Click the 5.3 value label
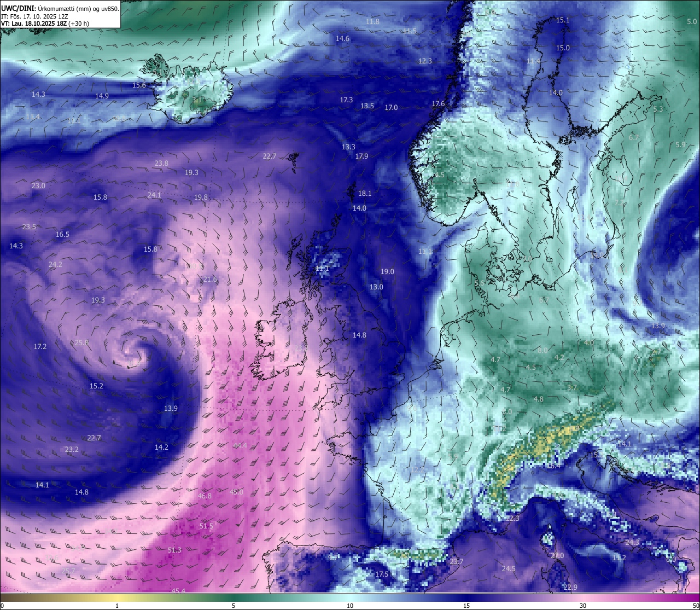700x610 pixels. coord(658,109)
